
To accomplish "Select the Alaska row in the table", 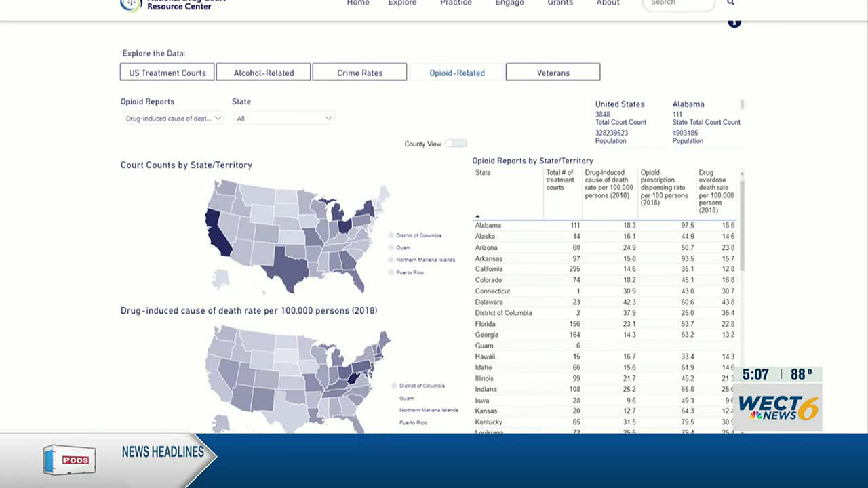I will [604, 237].
